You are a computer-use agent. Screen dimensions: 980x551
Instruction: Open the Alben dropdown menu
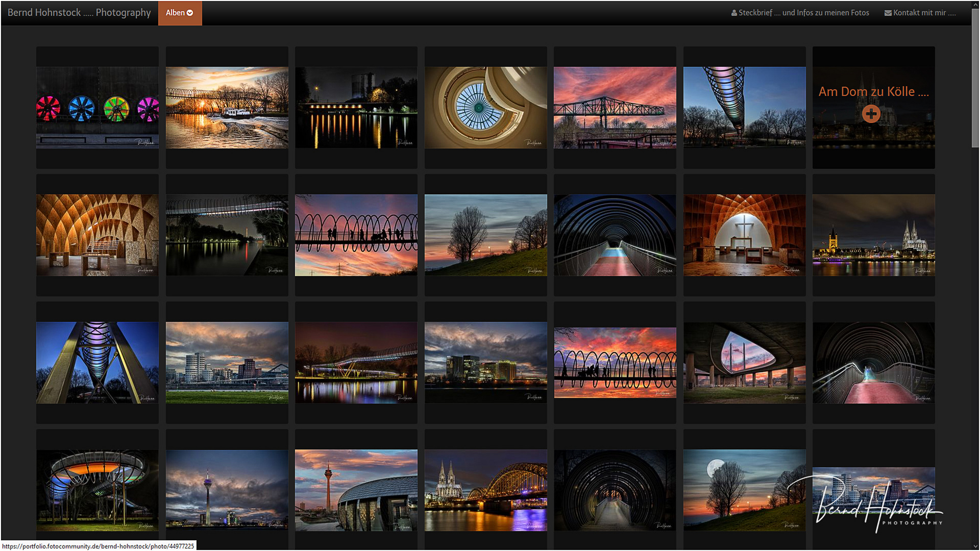coord(180,13)
